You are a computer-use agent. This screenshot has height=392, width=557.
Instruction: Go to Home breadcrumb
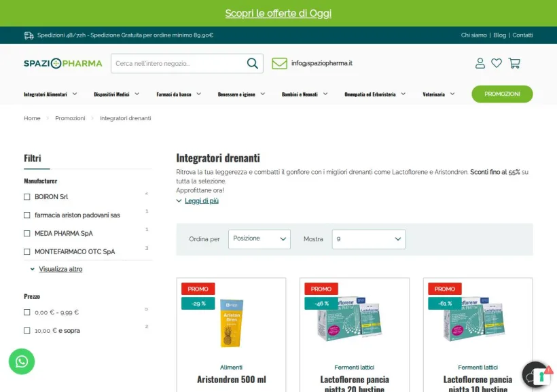(x=32, y=118)
